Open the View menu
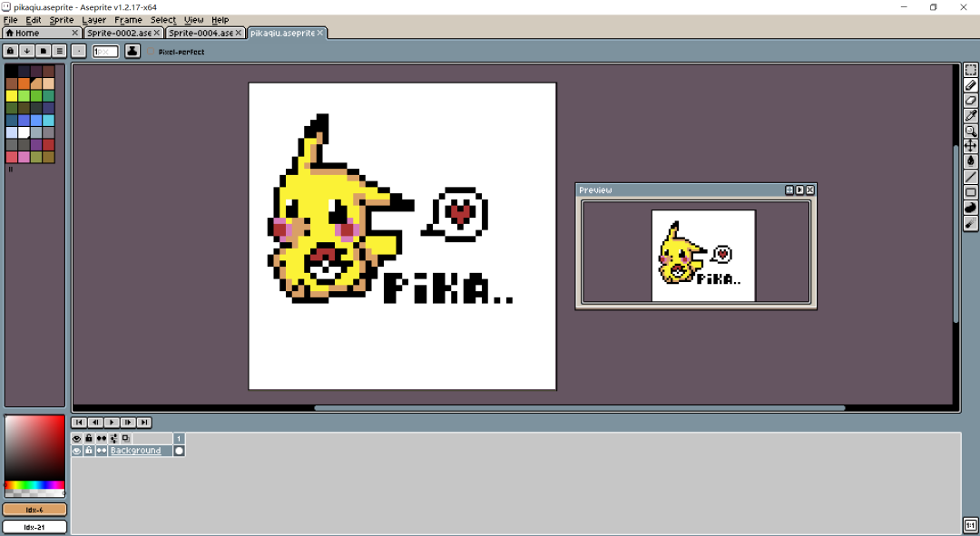Viewport: 980px width, 536px height. tap(194, 20)
